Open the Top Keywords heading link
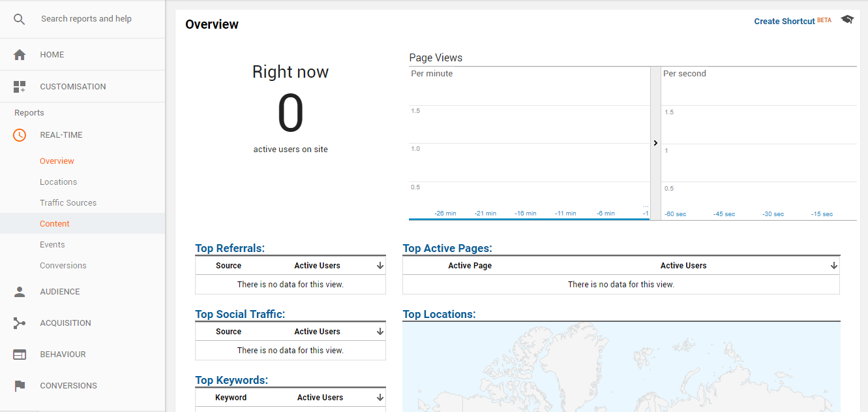 (x=232, y=380)
